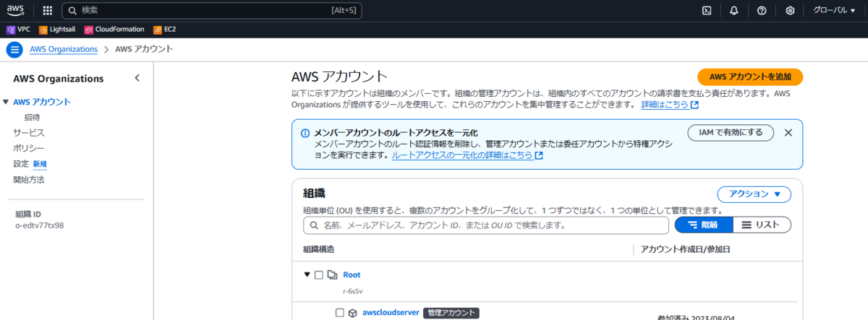Click AWS アカウントを追加 button

point(750,77)
